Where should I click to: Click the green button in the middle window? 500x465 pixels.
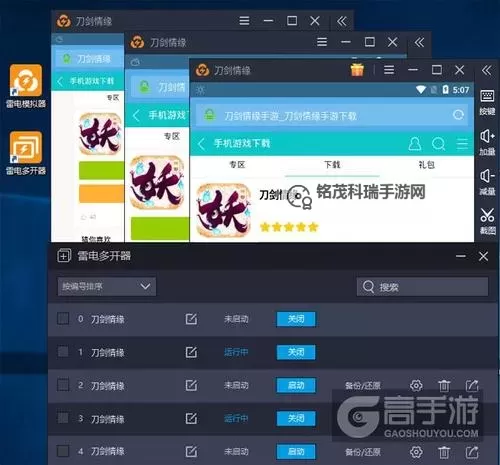point(160,228)
